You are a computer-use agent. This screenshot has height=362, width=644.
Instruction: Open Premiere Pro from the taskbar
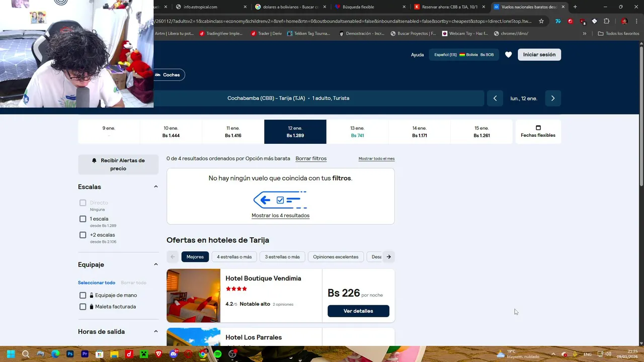pos(85,354)
